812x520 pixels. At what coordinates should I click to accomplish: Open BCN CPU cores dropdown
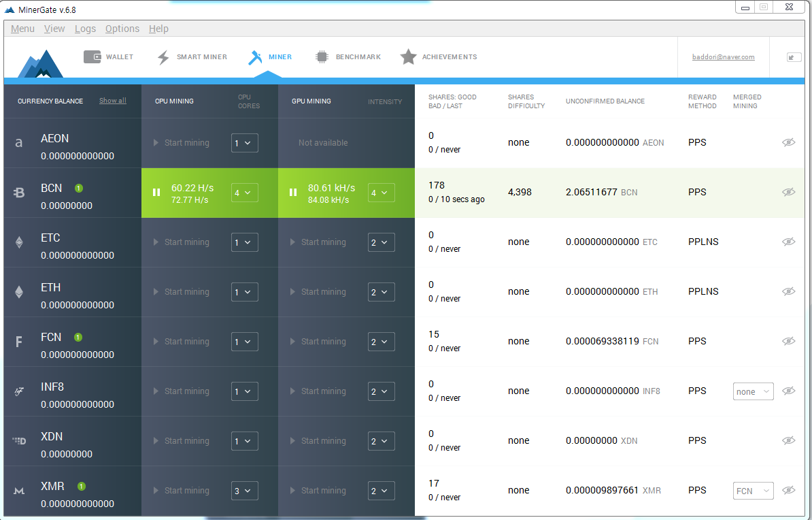244,193
